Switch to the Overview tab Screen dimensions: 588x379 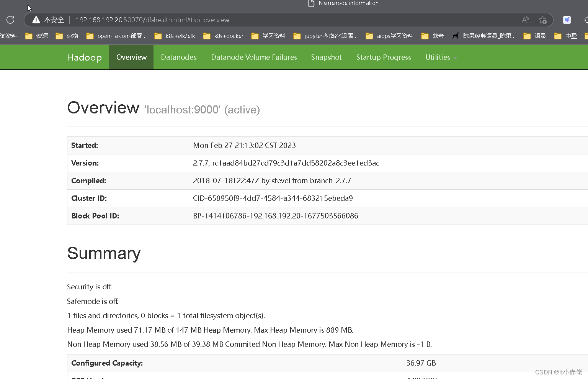tap(131, 57)
